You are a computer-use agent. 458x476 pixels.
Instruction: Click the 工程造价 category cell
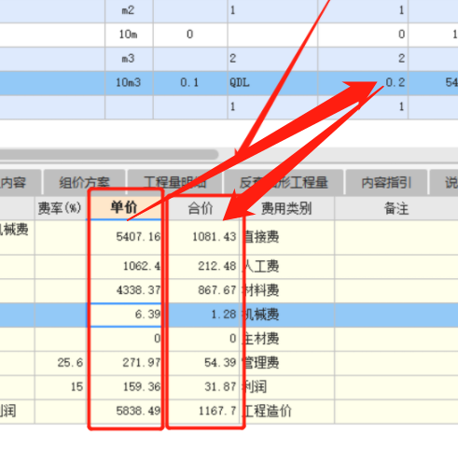point(286,412)
